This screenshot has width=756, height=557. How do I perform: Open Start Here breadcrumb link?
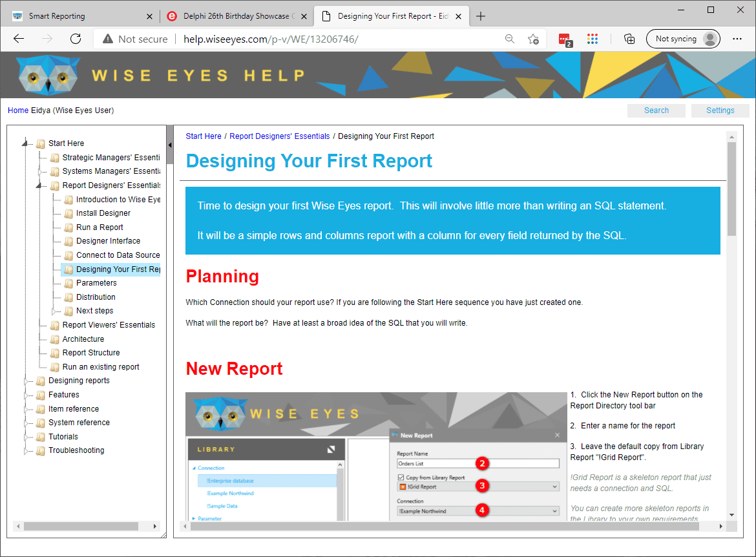click(x=204, y=136)
